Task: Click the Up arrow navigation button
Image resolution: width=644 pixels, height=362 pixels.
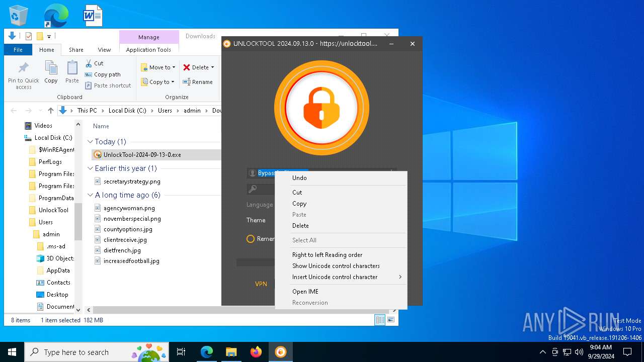Action: coord(51,111)
